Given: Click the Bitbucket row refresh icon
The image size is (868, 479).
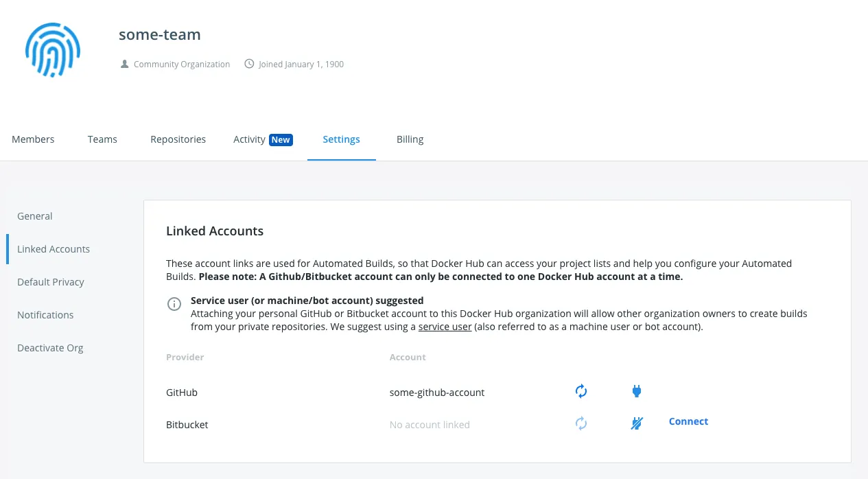Looking at the screenshot, I should coord(581,423).
